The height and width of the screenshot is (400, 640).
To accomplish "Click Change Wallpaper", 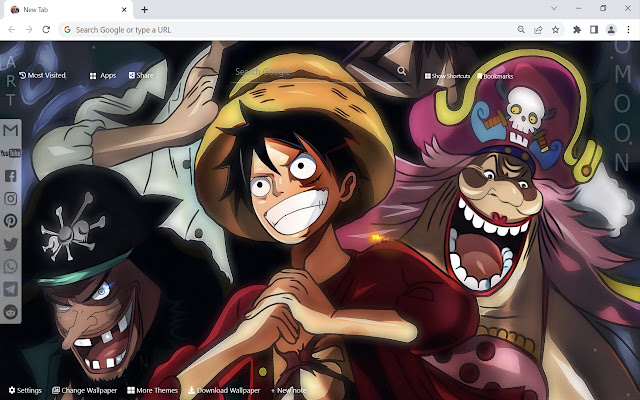I will [x=84, y=390].
